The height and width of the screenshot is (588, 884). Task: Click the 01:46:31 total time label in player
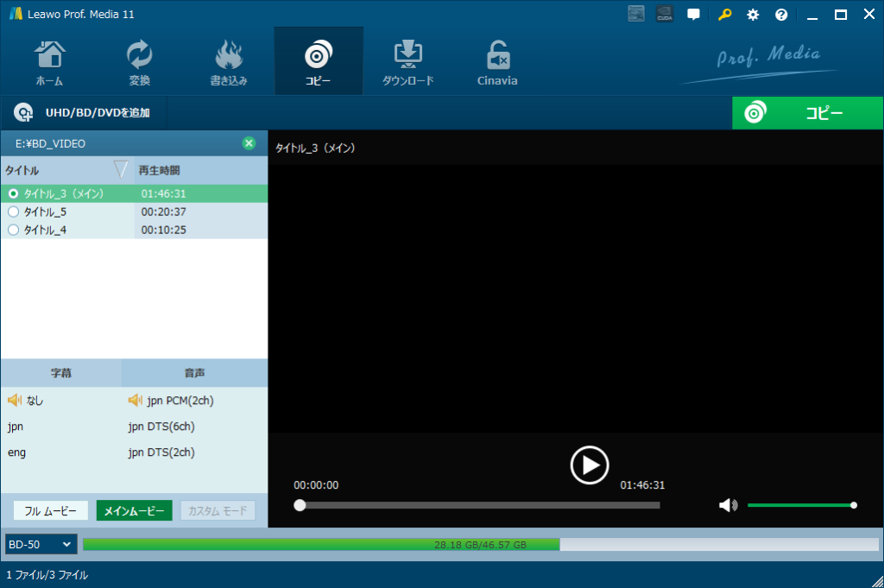[x=642, y=485]
